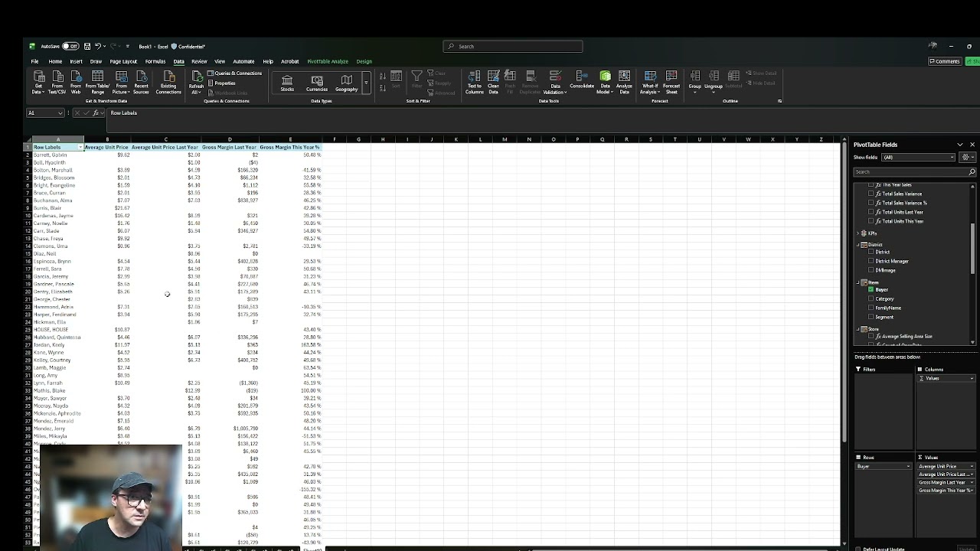Check the District Manager field
Viewport: 980px width, 551px height.
click(871, 261)
